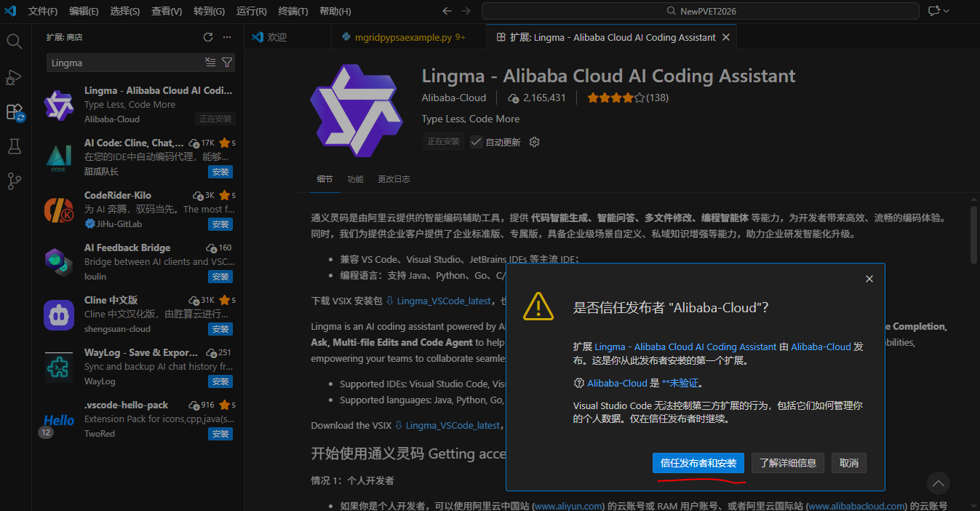Image resolution: width=980 pixels, height=511 pixels.
Task: Select the 细节 details tab
Action: pyautogui.click(x=324, y=179)
